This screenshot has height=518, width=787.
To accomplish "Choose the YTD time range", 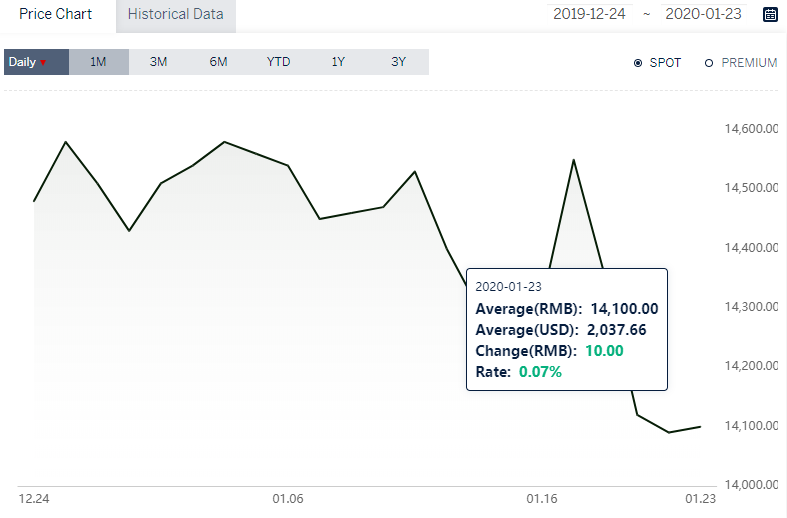I will pyautogui.click(x=279, y=62).
